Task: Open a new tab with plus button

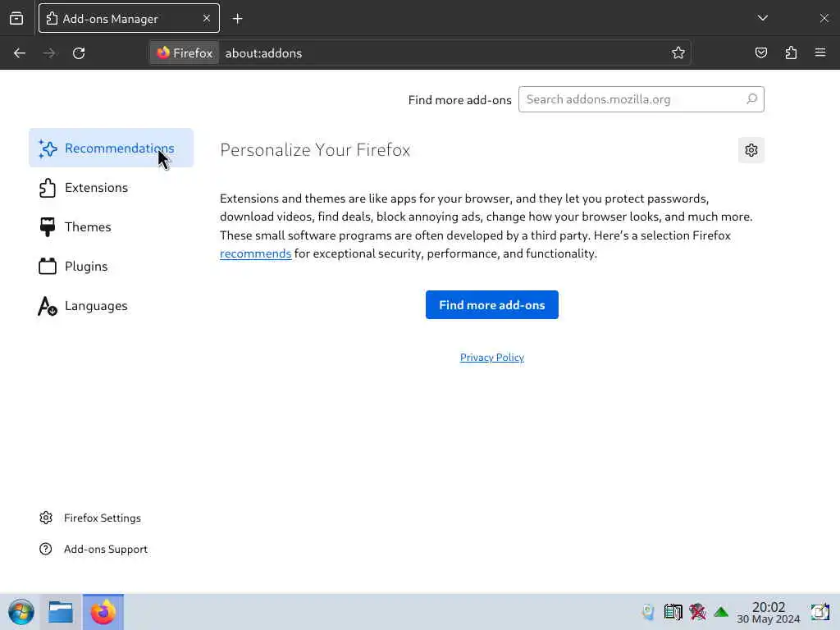Action: click(x=237, y=19)
